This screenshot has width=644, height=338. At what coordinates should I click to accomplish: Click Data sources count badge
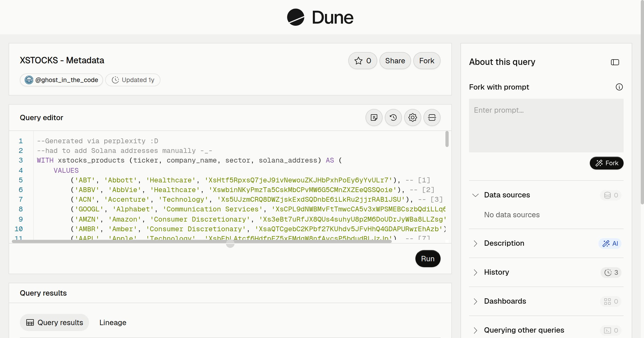[611, 195]
